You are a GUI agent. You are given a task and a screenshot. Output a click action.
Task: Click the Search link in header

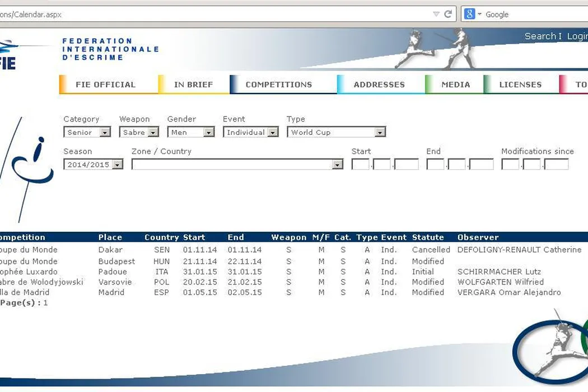pos(541,36)
